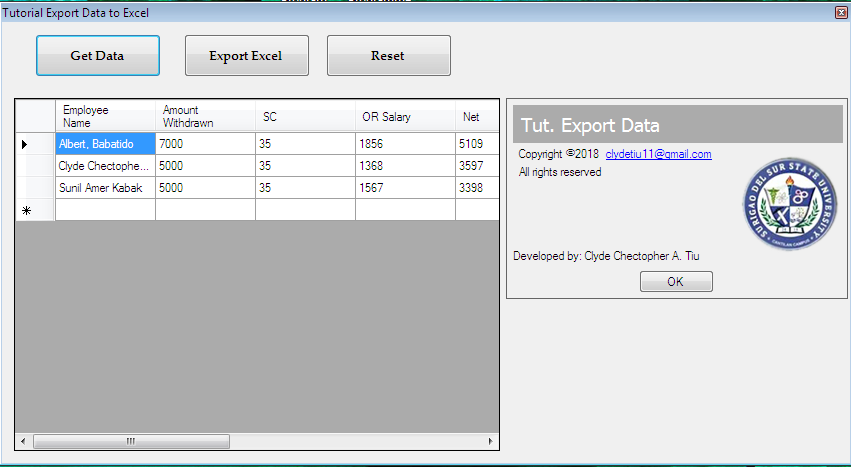This screenshot has width=851, height=467.
Task: Select the SC cell in Albert's row
Action: tap(305, 144)
